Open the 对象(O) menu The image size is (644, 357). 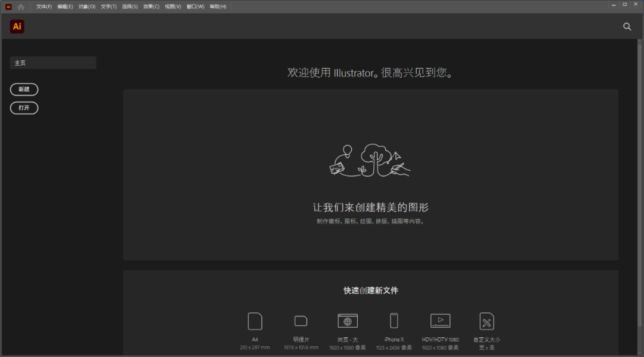pyautogui.click(x=86, y=7)
